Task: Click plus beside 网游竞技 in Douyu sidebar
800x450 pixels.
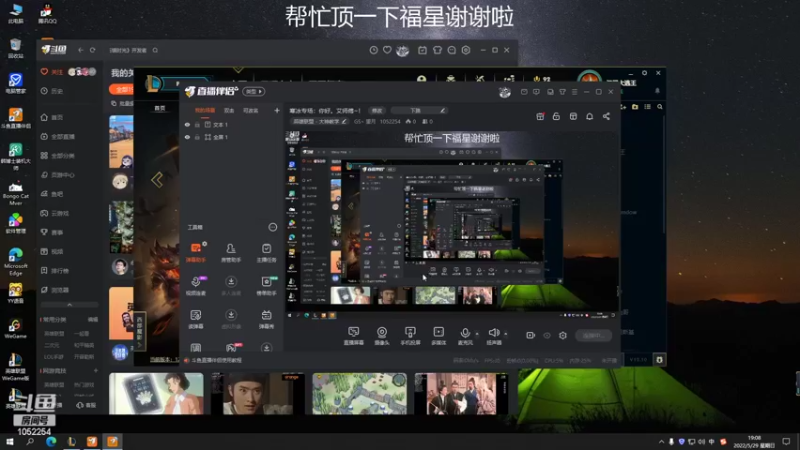Action: [x=95, y=370]
